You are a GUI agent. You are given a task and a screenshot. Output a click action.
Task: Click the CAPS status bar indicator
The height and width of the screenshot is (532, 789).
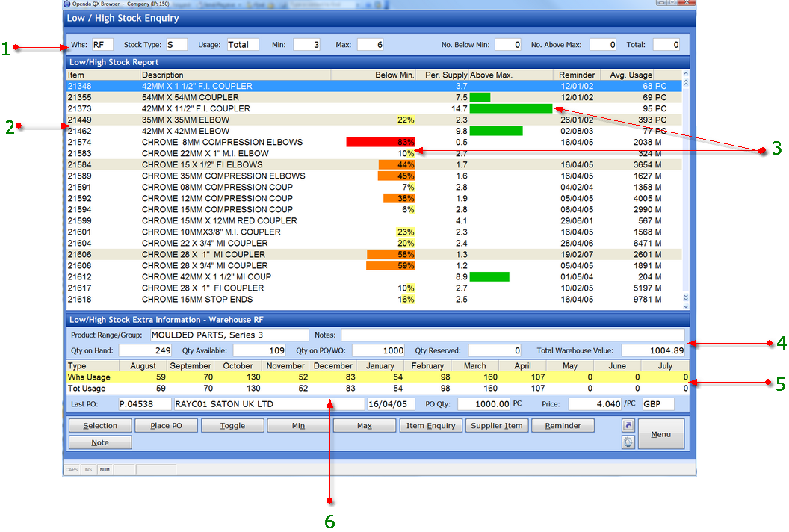72,469
